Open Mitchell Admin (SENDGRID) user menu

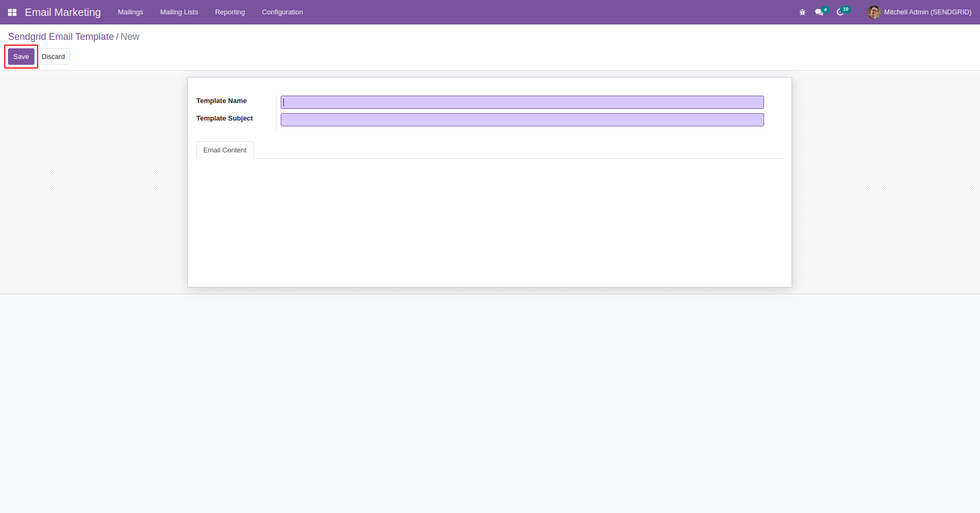click(x=920, y=12)
